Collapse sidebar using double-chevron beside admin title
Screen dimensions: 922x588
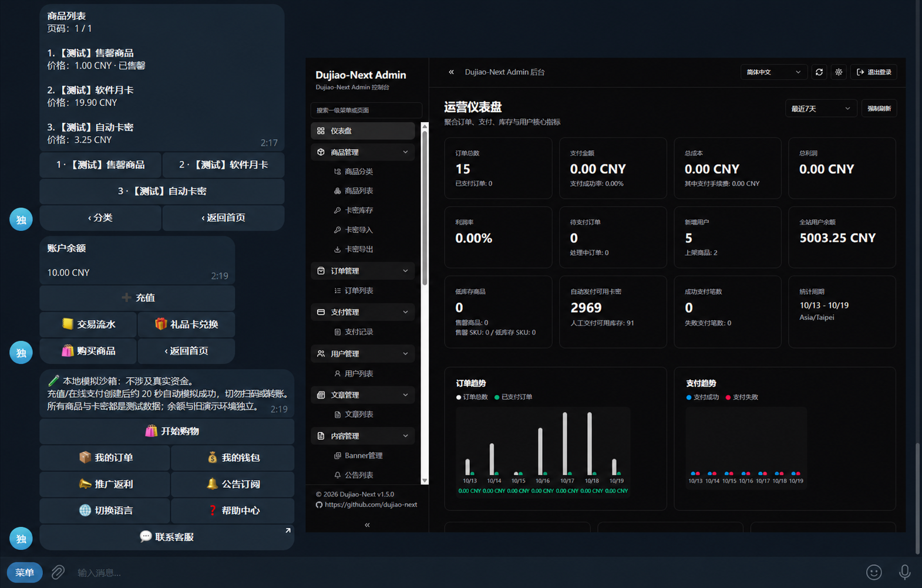451,72
